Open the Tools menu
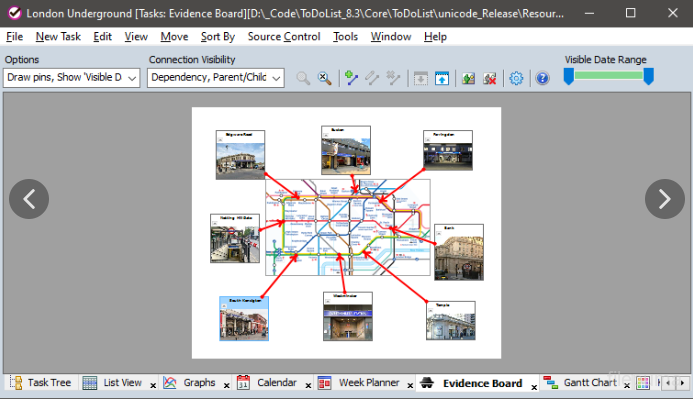Screen dimensions: 693x401 345,37
